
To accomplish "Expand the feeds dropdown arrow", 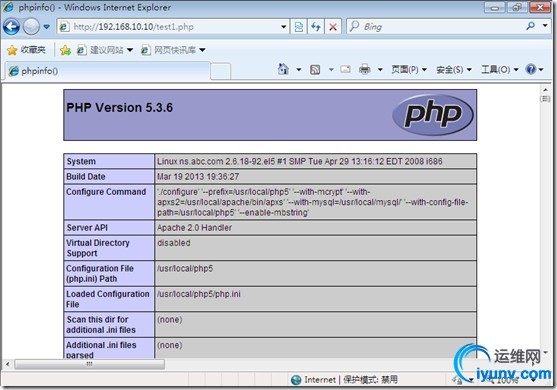I will click(x=331, y=69).
